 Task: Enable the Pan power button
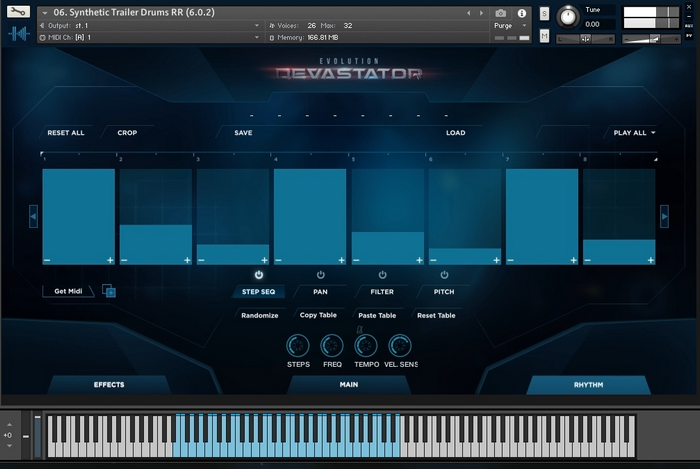[320, 274]
